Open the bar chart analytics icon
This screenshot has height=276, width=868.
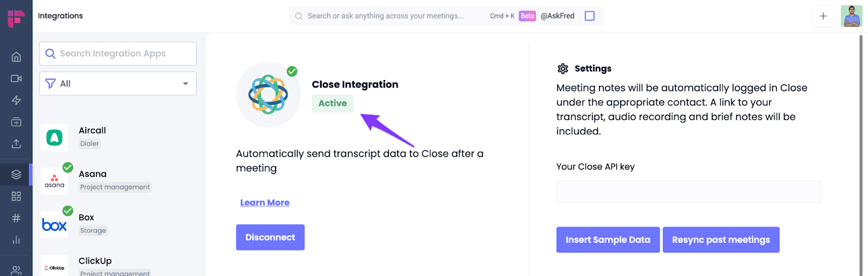16,240
